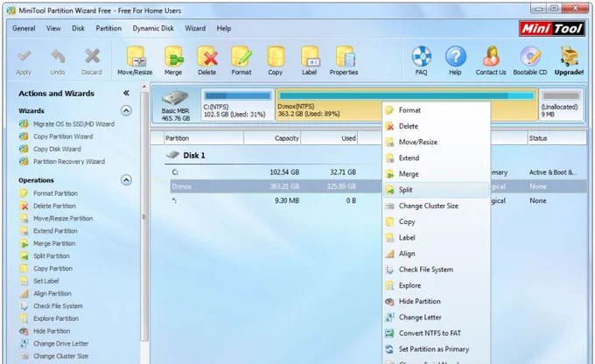Click Format Partition in Operations

[55, 193]
